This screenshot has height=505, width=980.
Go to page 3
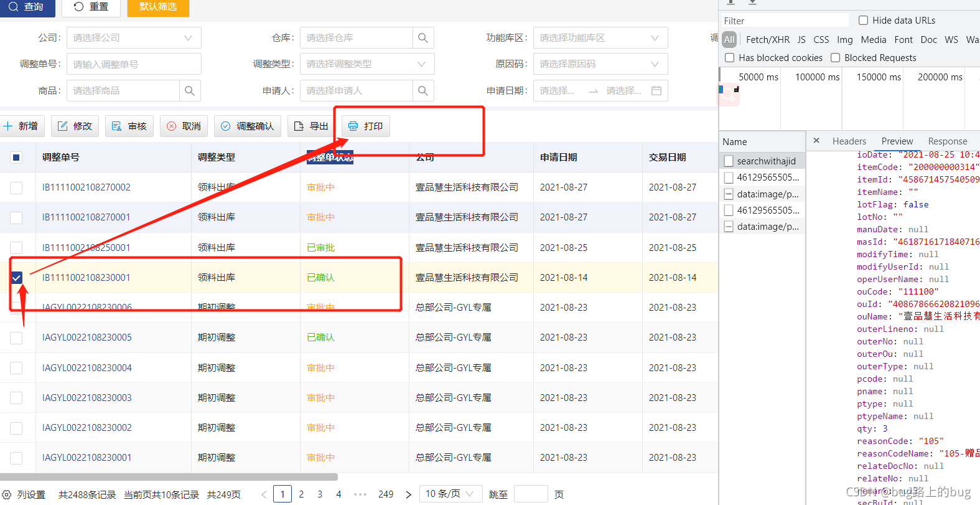pyautogui.click(x=320, y=494)
